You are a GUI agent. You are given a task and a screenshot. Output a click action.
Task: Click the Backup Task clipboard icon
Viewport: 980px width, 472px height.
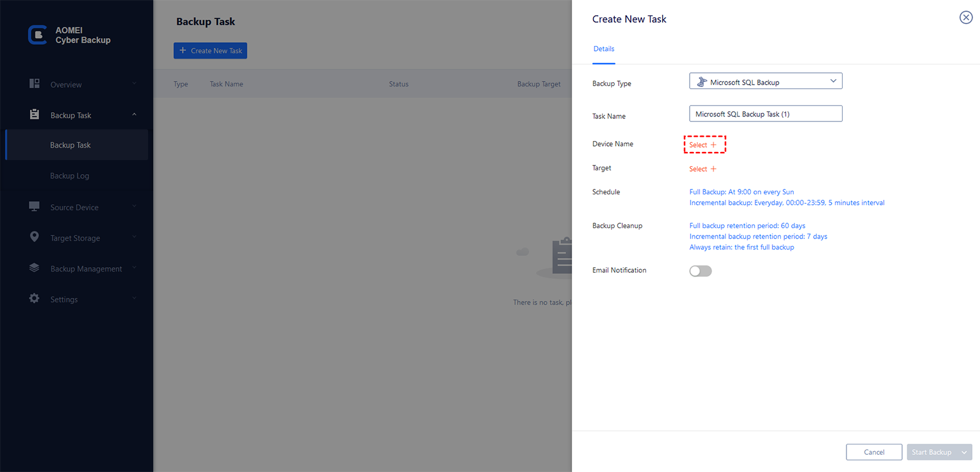point(34,115)
